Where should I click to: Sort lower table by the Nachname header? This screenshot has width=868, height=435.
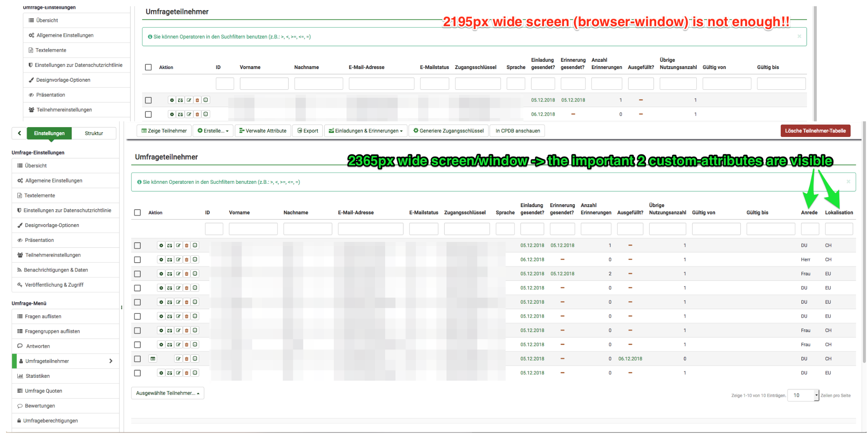(296, 213)
